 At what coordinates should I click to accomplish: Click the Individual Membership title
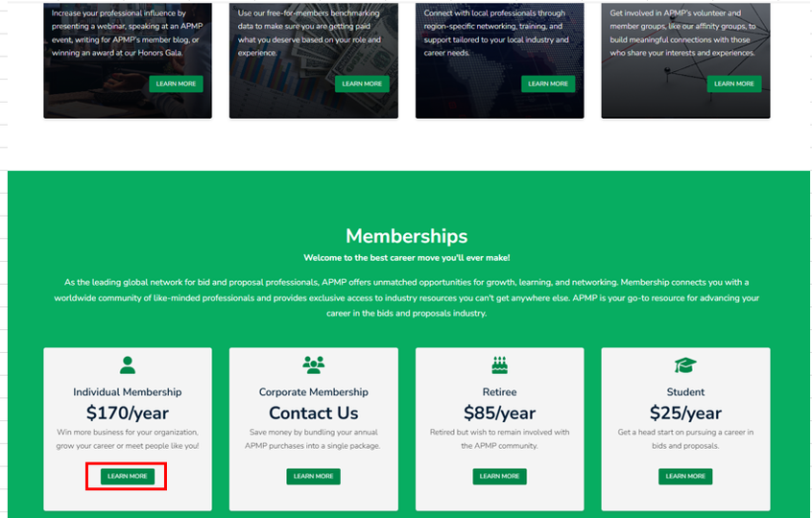(x=128, y=392)
